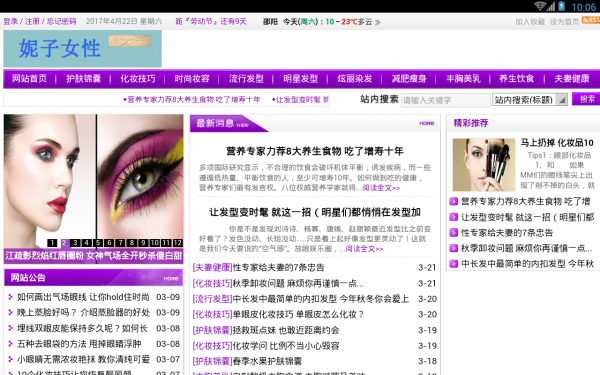Open the 站内搜索(标题) dropdown

tap(530, 100)
